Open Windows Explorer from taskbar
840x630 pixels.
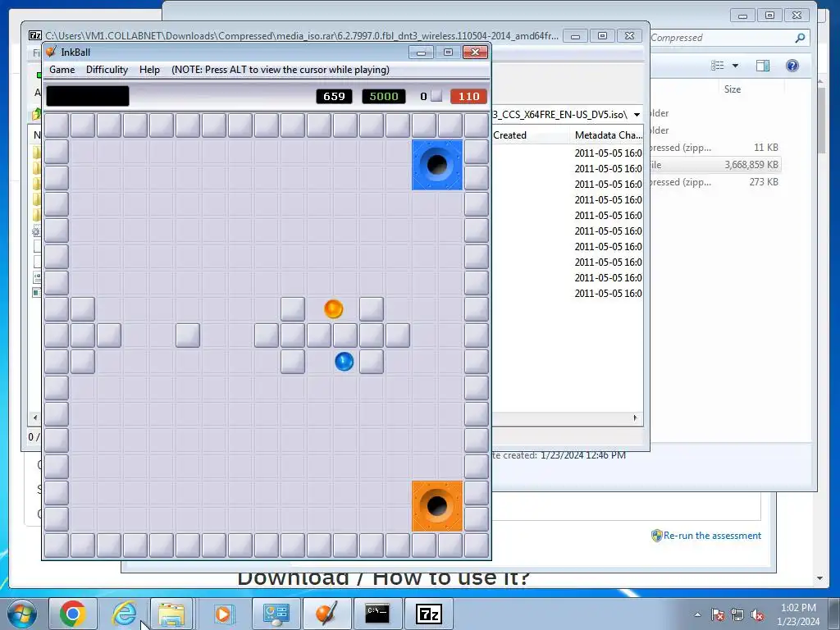pos(171,614)
